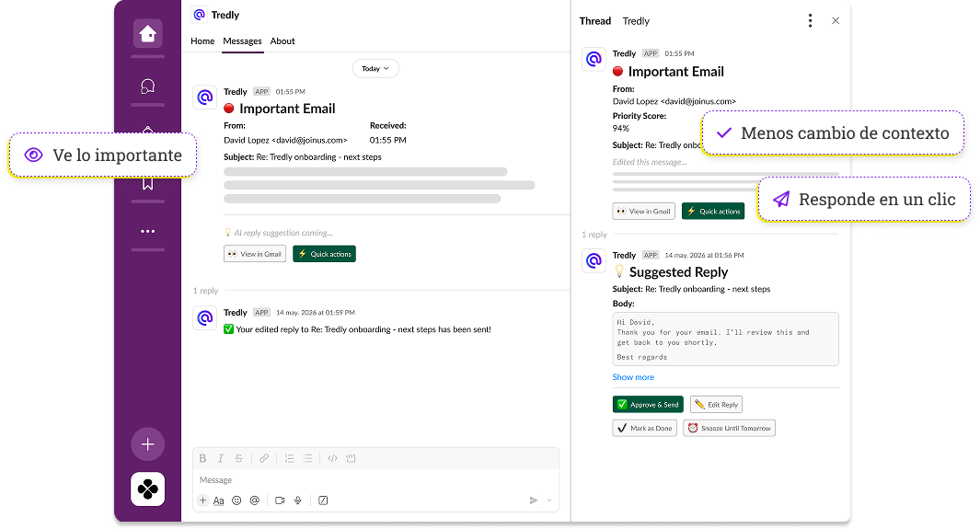The height and width of the screenshot is (529, 980).
Task: Toggle strikethrough formatting in composer
Action: [x=239, y=458]
